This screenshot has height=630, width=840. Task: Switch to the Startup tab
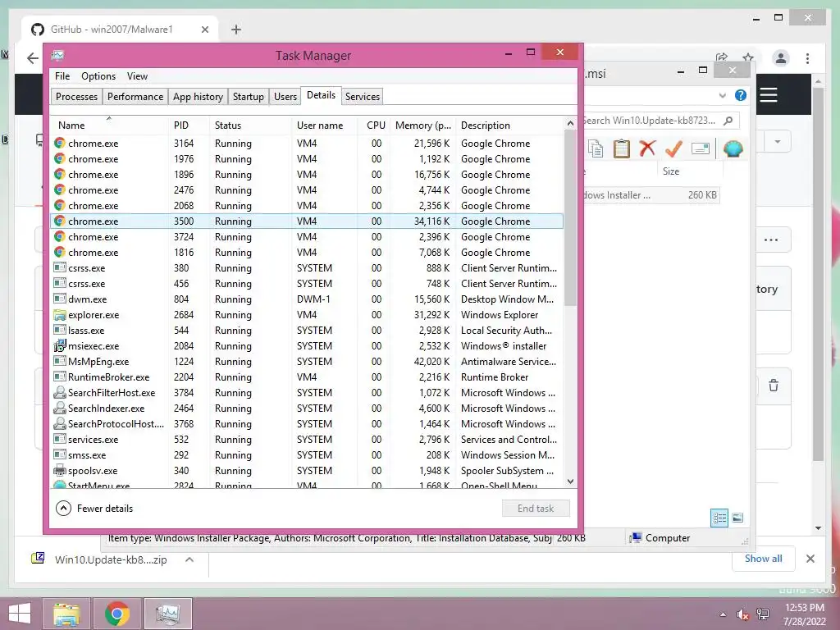click(248, 97)
